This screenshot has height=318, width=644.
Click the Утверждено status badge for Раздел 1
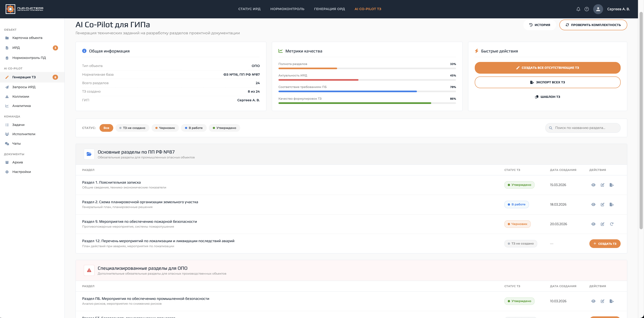[519, 185]
